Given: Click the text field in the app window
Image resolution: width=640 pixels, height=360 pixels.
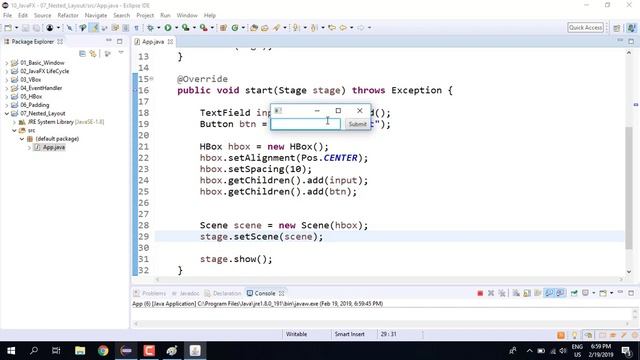Looking at the screenshot, I should coord(305,124).
